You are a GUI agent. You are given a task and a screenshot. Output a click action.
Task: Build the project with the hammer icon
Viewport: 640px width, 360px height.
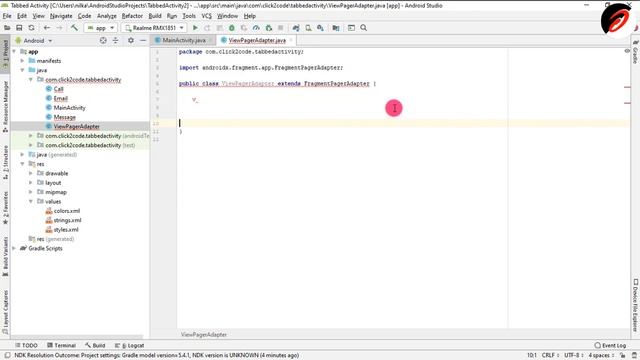[x=74, y=28]
